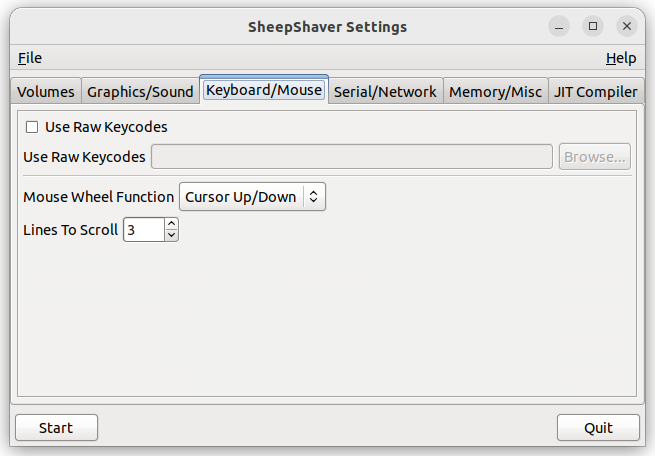The image size is (655, 456).
Task: Click the Browse... button for keycodes file
Action: point(594,157)
